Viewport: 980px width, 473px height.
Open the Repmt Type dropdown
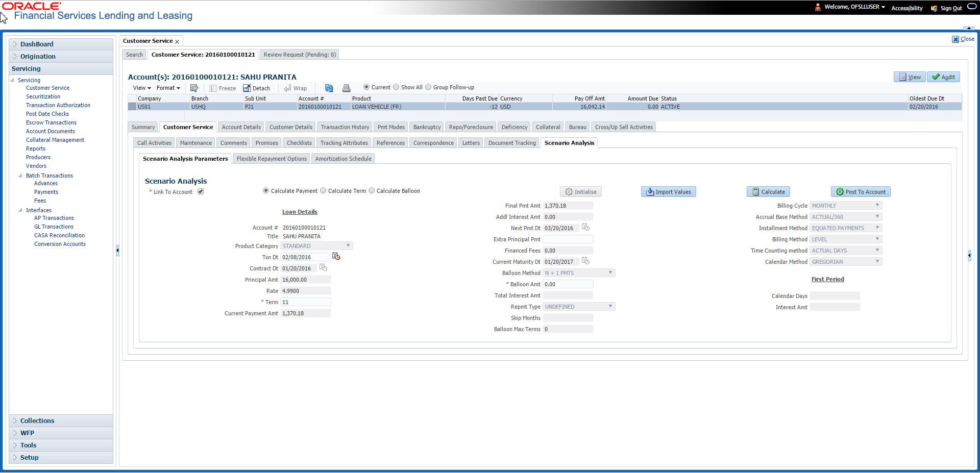click(579, 307)
